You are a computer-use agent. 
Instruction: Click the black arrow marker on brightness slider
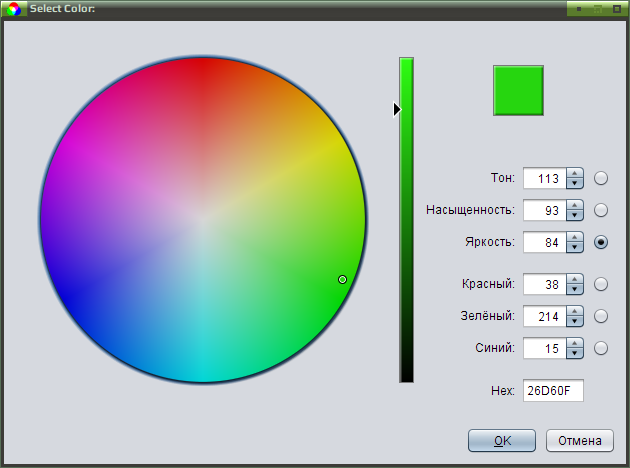(397, 109)
